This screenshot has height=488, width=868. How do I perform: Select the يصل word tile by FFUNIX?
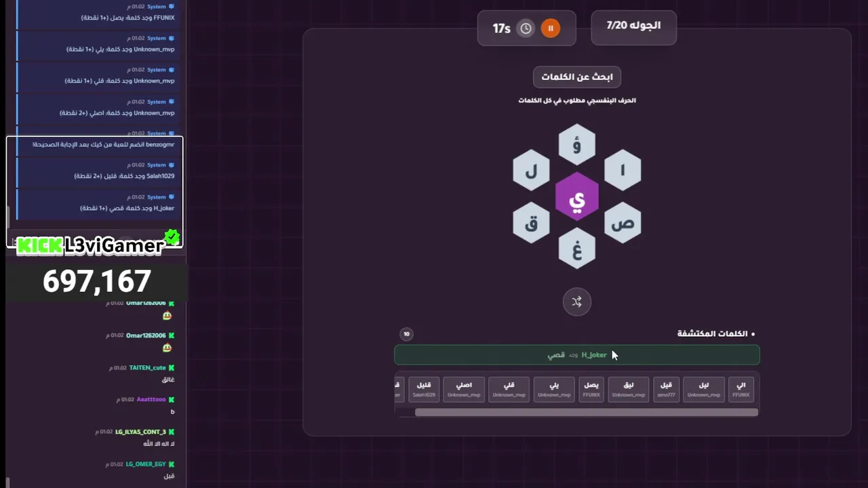pos(591,389)
